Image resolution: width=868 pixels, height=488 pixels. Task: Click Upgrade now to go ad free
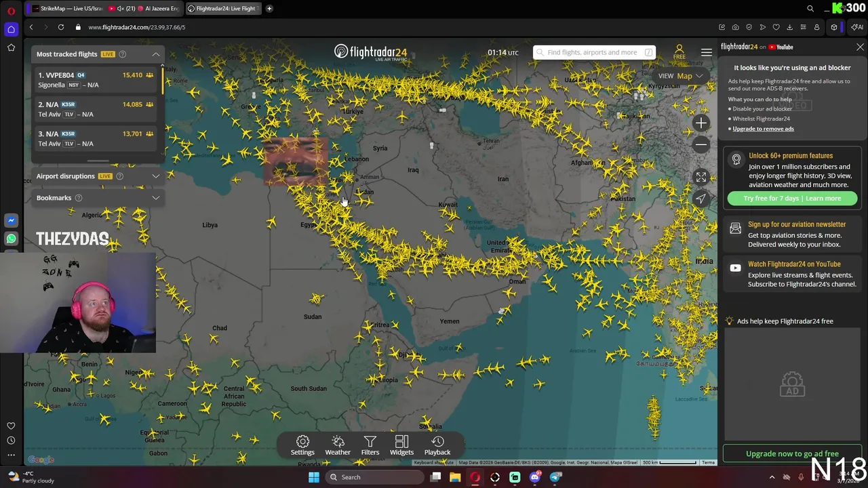[x=792, y=453]
